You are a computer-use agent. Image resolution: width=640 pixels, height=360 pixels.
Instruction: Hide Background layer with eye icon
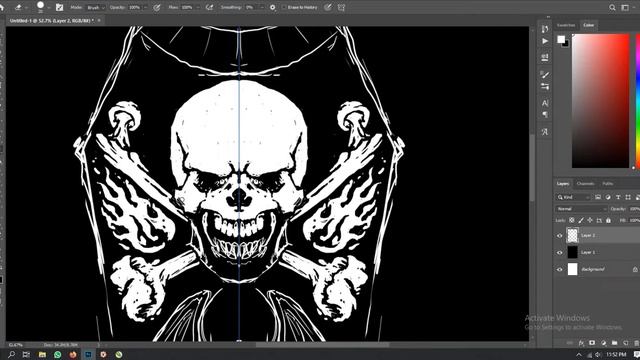pyautogui.click(x=560, y=269)
